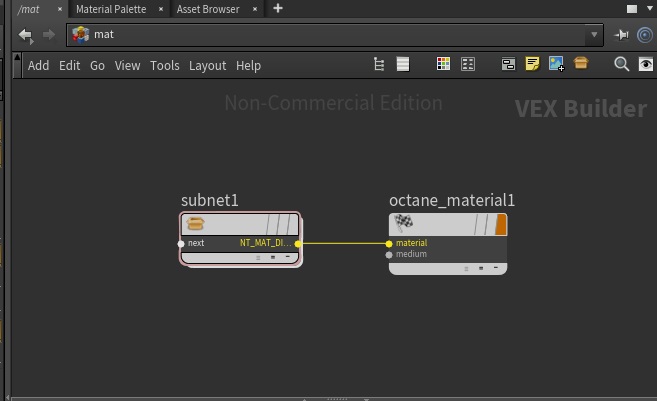Image resolution: width=657 pixels, height=401 pixels.
Task: Add a new pane tab with plus
Action: 278,8
